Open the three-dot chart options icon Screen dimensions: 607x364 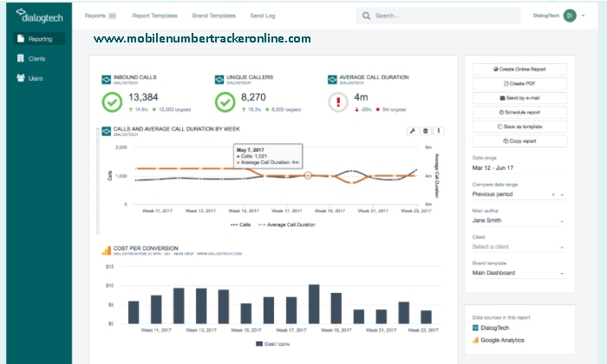pos(439,131)
